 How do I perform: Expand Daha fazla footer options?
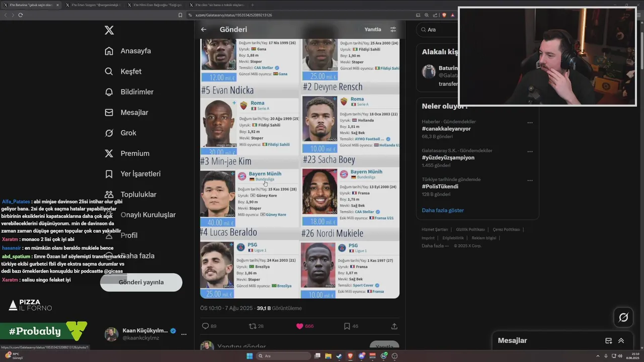(435, 246)
